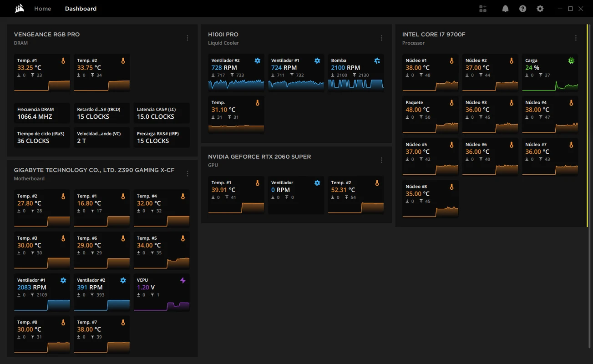593x364 pixels.
Task: Open fan settings for Ventilador #2 on H100I PRO
Action: point(258,60)
